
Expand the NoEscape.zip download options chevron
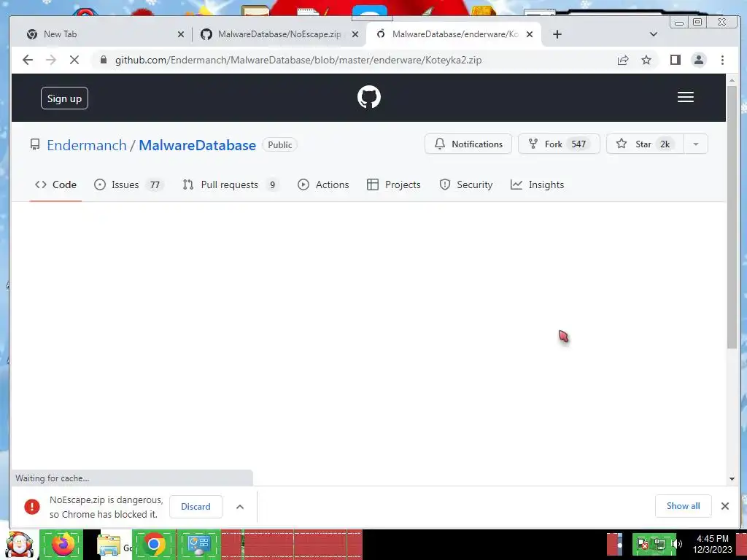click(240, 507)
